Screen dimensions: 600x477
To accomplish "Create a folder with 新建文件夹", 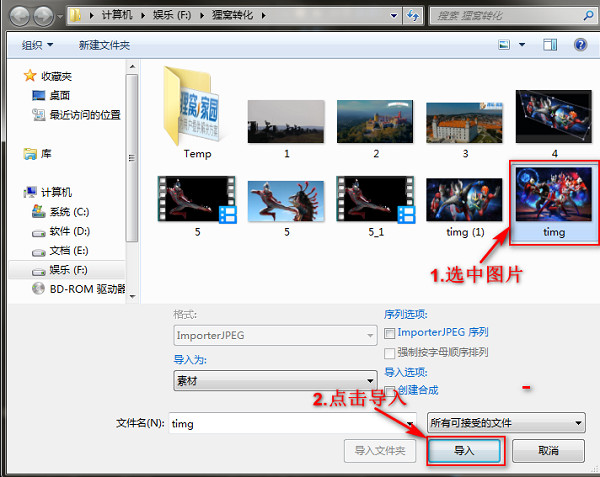I will 104,45.
